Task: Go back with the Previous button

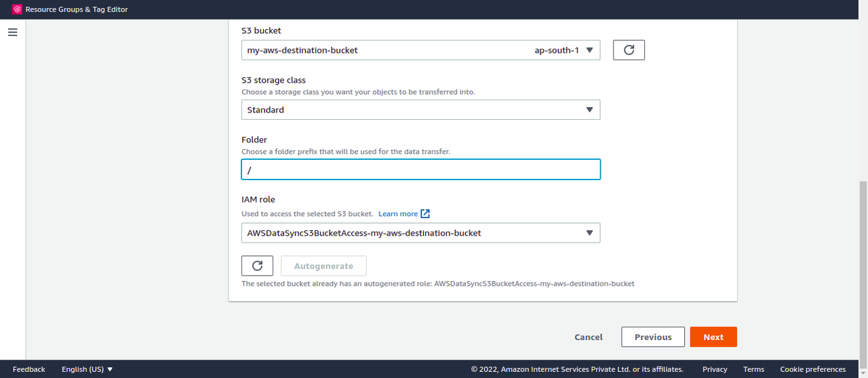Action: 652,337
